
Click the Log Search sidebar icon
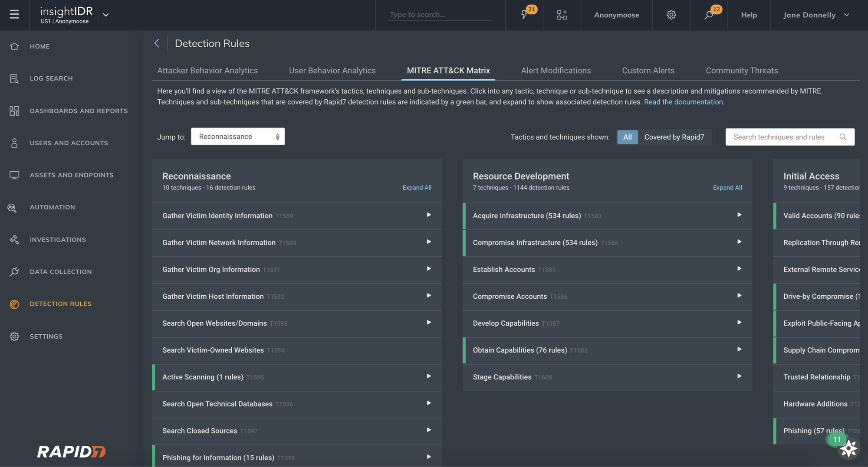[14, 78]
